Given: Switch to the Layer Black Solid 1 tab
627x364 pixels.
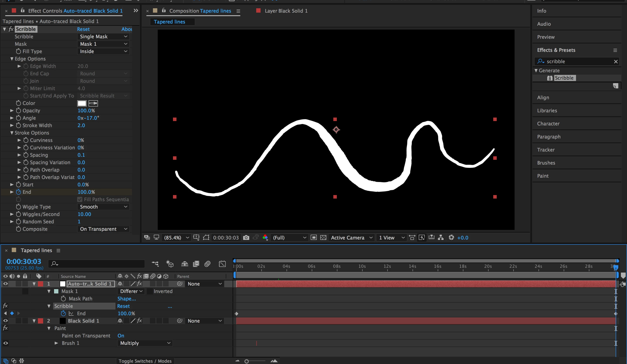Looking at the screenshot, I should (x=286, y=11).
